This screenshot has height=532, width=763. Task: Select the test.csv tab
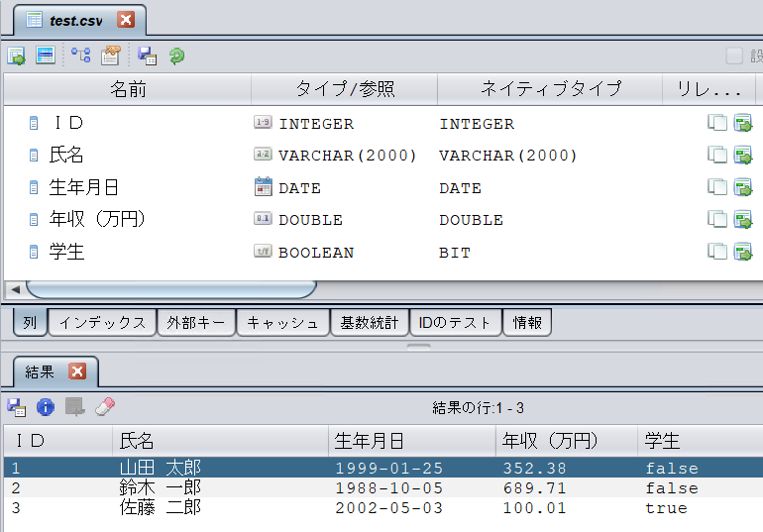click(80, 21)
